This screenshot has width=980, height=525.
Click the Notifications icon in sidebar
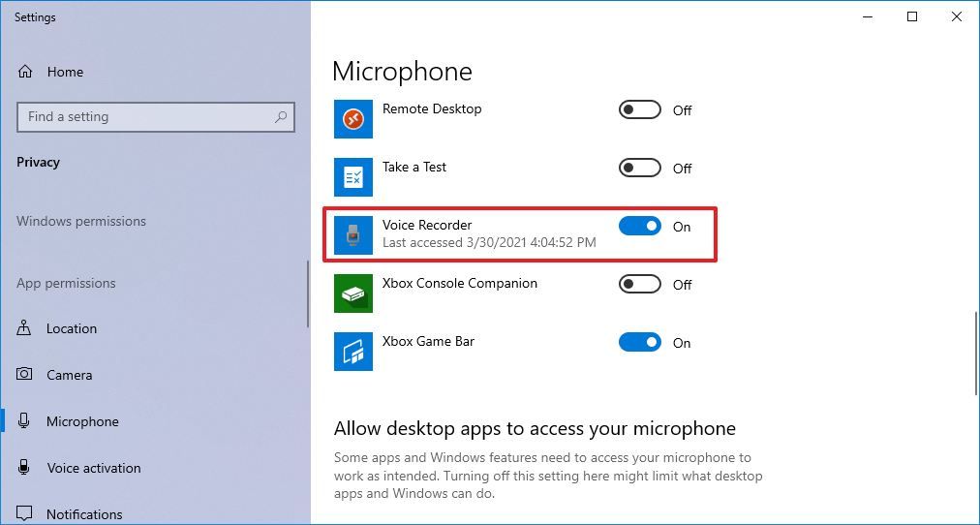point(24,513)
